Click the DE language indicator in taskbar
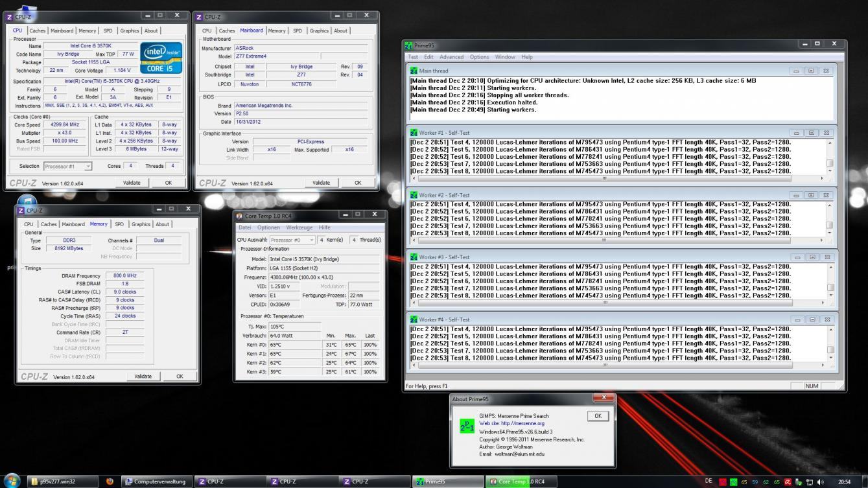Image resolution: width=868 pixels, height=488 pixels. tap(709, 482)
